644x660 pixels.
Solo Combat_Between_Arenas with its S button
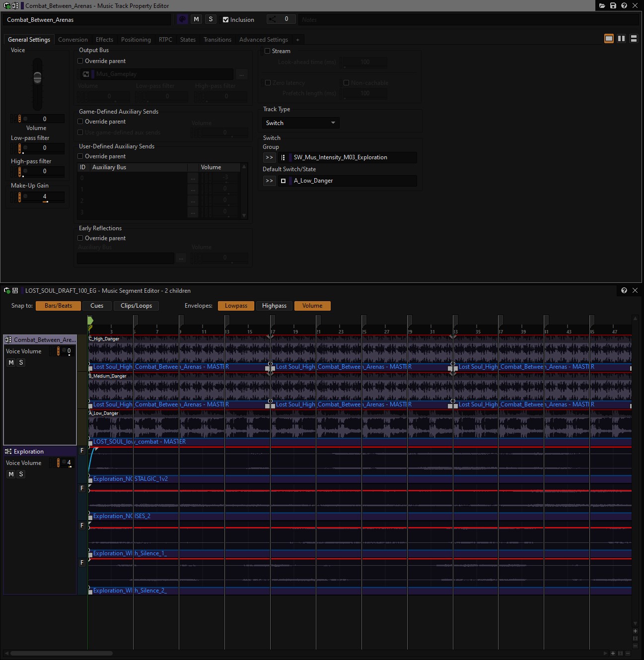pyautogui.click(x=21, y=362)
